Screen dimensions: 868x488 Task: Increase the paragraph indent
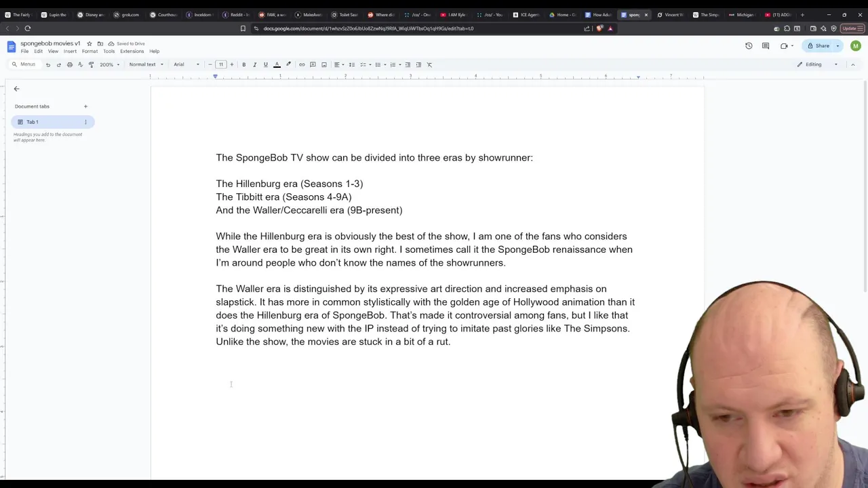click(418, 64)
